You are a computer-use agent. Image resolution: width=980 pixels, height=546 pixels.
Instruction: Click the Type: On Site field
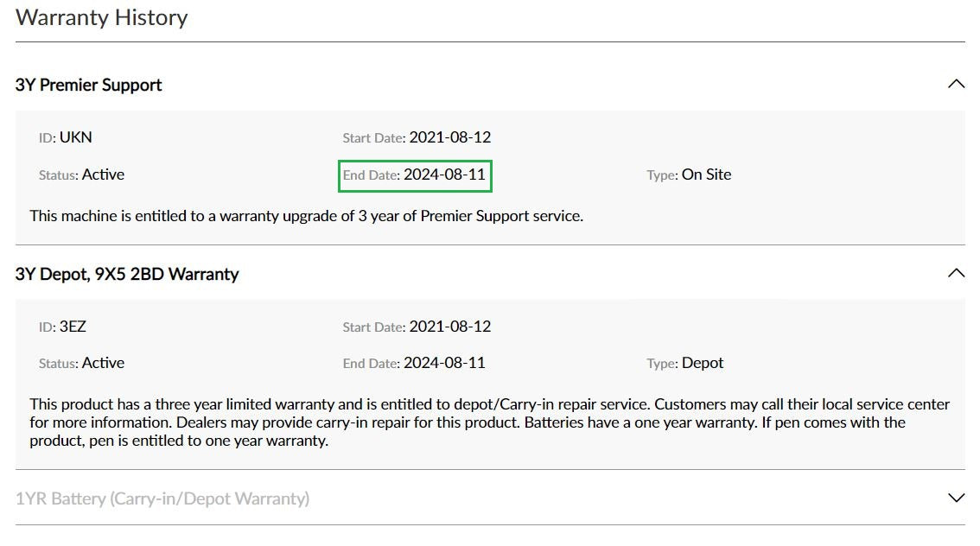pos(689,175)
